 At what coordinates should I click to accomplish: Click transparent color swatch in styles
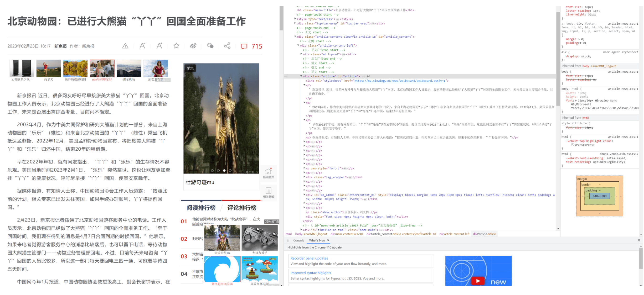pos(572,145)
